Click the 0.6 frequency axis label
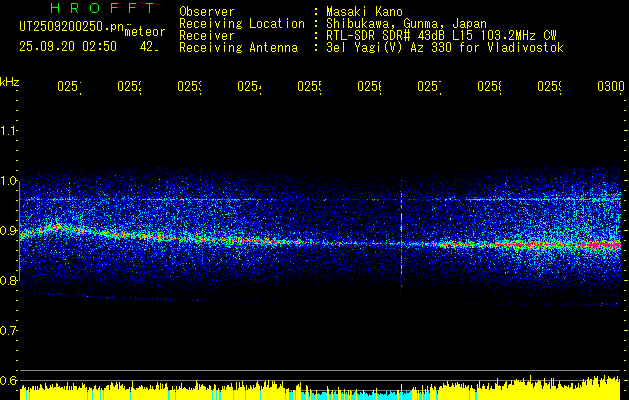Image resolution: width=629 pixels, height=400 pixels. (8, 380)
